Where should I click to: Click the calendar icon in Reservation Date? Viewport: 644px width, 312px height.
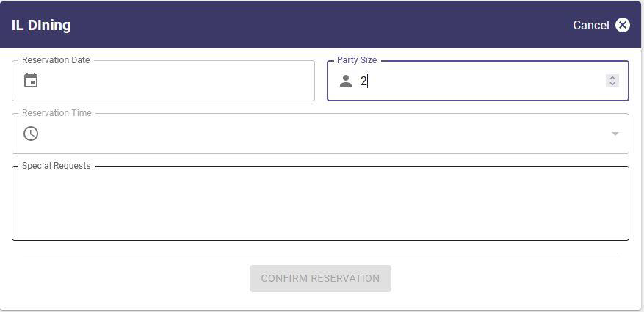pyautogui.click(x=31, y=81)
